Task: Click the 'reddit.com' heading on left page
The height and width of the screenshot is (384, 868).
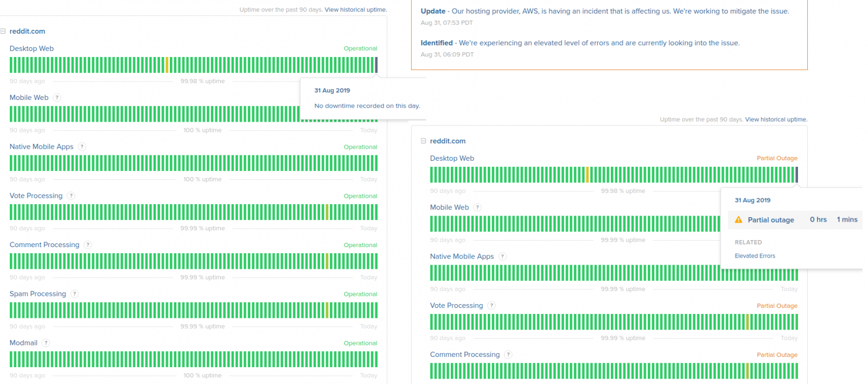Action: pyautogui.click(x=27, y=32)
